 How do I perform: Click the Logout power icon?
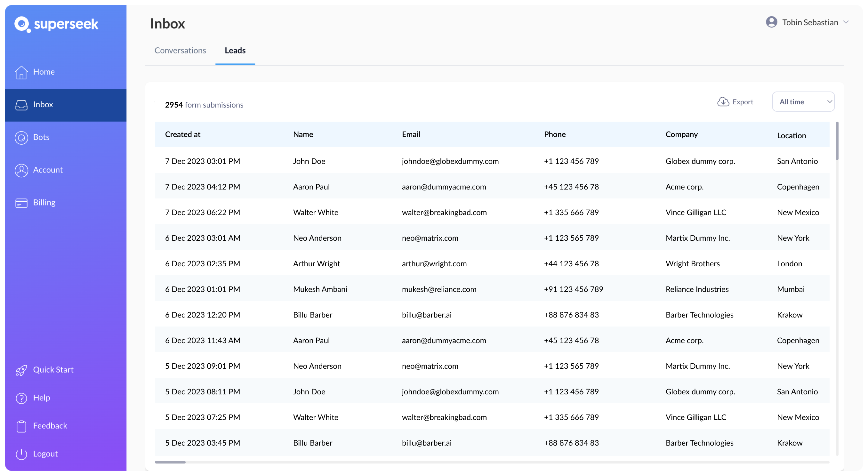[21, 454]
